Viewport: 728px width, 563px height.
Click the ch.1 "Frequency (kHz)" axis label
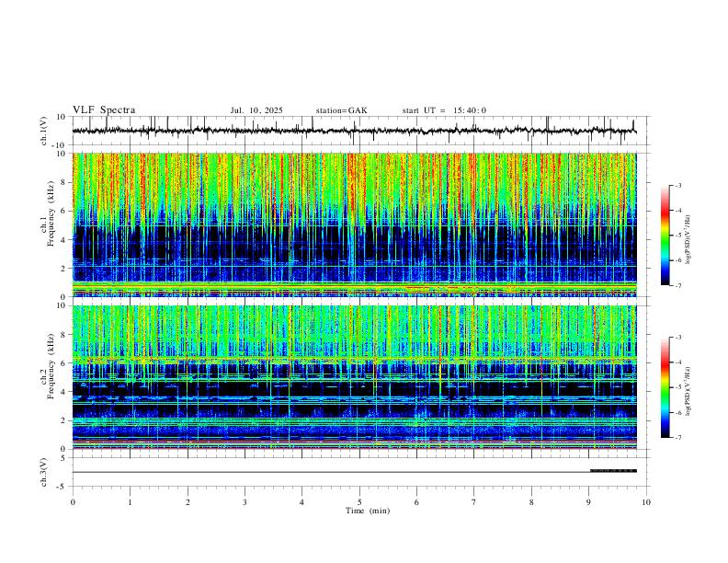51,214
